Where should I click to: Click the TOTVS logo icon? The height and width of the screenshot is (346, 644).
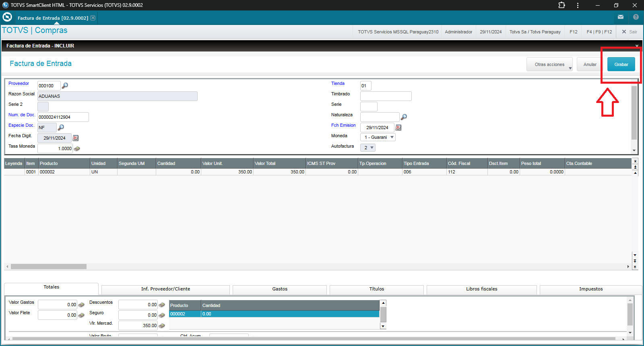point(7,17)
